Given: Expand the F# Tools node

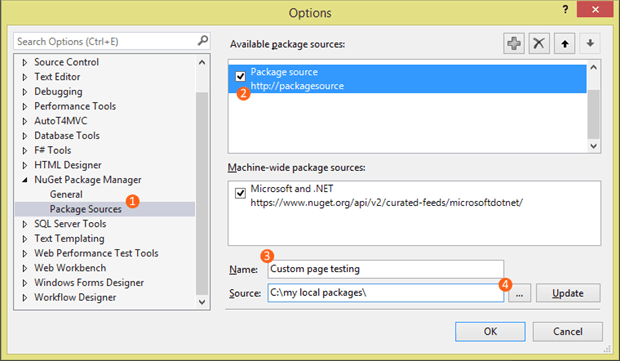Looking at the screenshot, I should 25,151.
